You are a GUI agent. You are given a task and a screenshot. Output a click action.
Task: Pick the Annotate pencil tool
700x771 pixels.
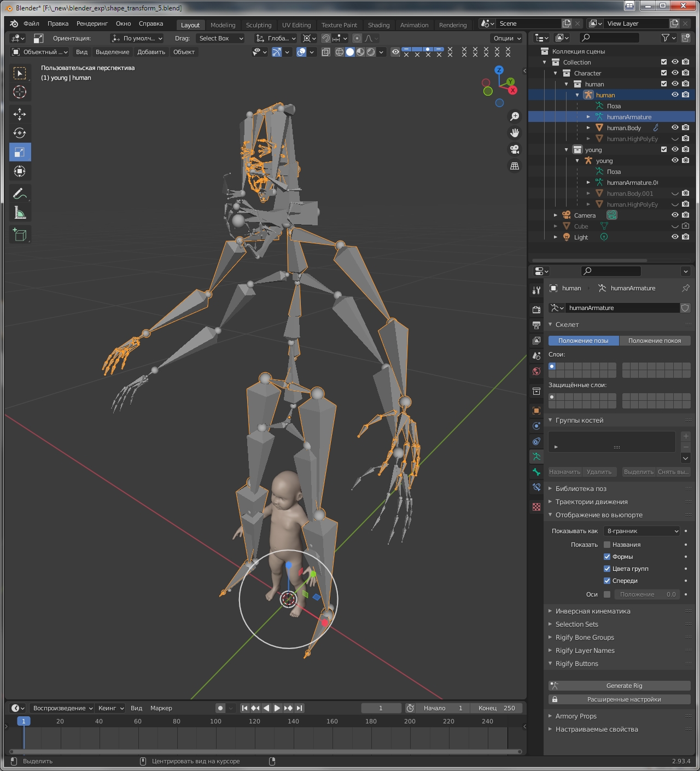[20, 194]
